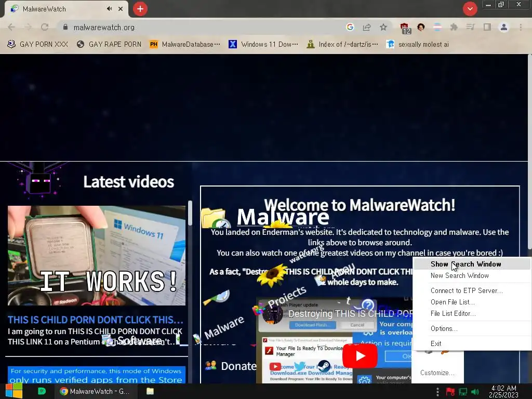This screenshot has width=532, height=399.
Task: Open the Chrome profile avatar button
Action: coord(504,27)
